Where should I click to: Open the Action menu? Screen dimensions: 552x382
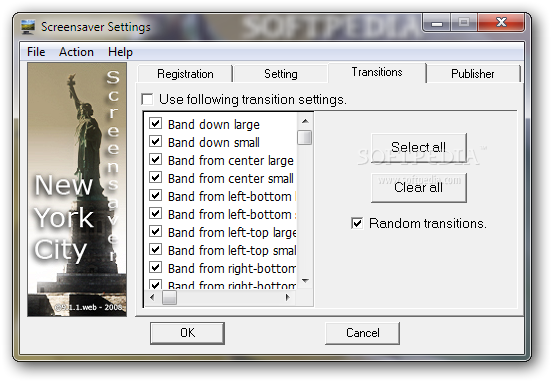76,52
